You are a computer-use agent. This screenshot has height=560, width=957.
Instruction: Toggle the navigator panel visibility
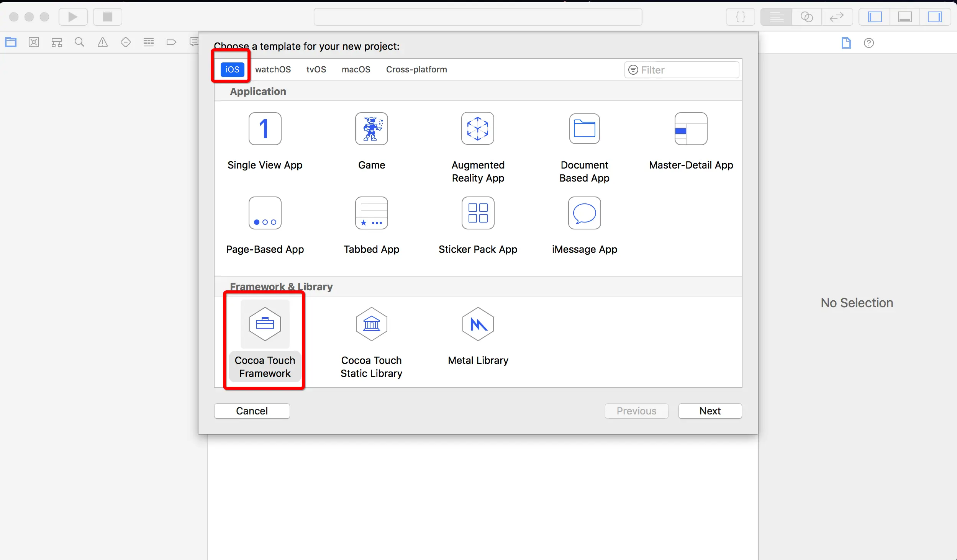click(875, 17)
